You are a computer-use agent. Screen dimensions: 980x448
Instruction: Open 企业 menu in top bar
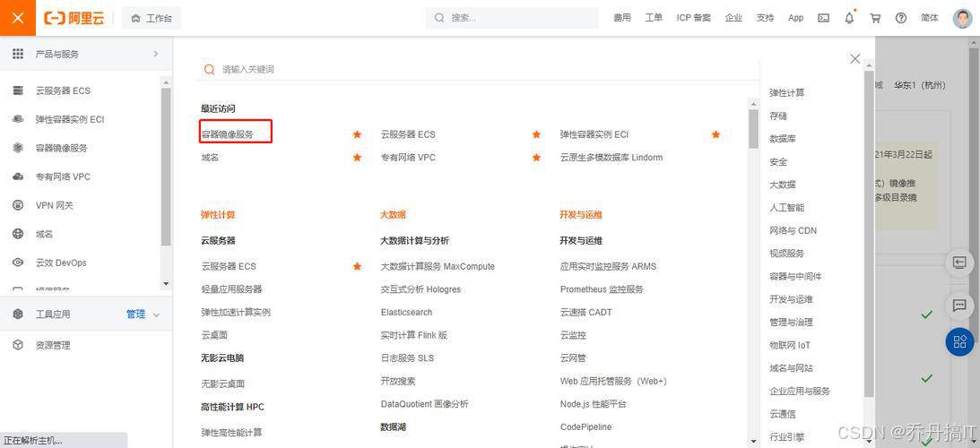[733, 18]
